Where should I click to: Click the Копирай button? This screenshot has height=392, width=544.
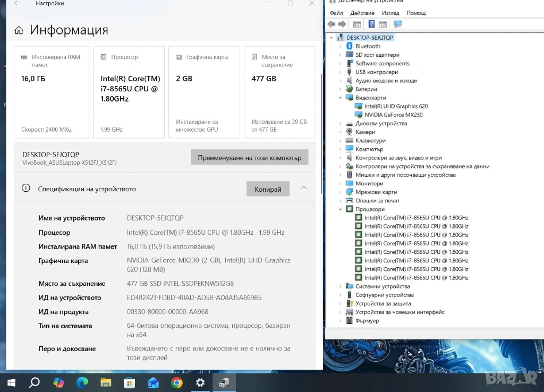pos(268,189)
